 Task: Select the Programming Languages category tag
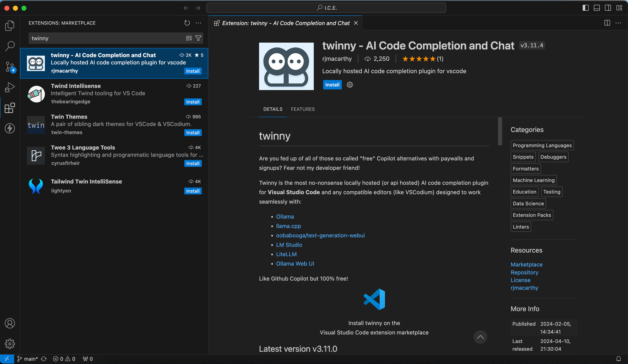pyautogui.click(x=542, y=145)
